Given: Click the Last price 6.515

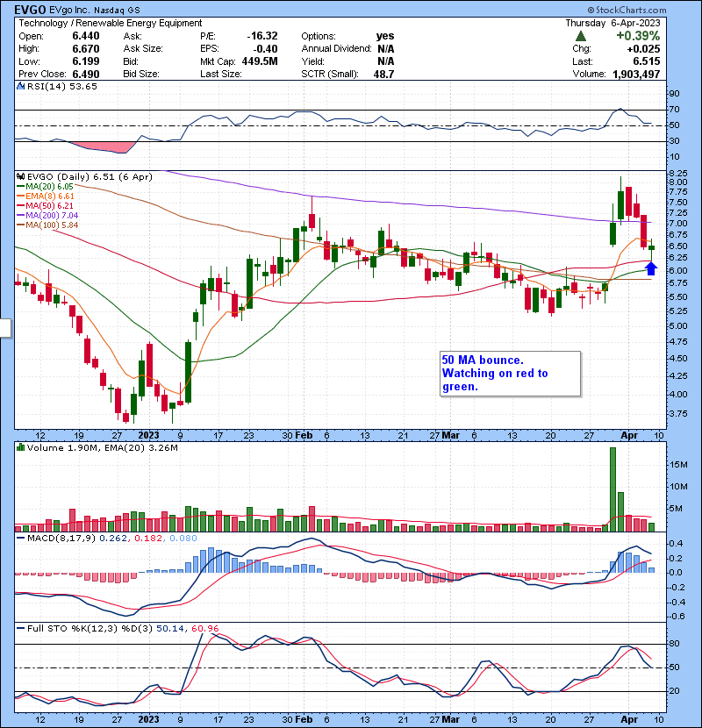Looking at the screenshot, I should [646, 61].
